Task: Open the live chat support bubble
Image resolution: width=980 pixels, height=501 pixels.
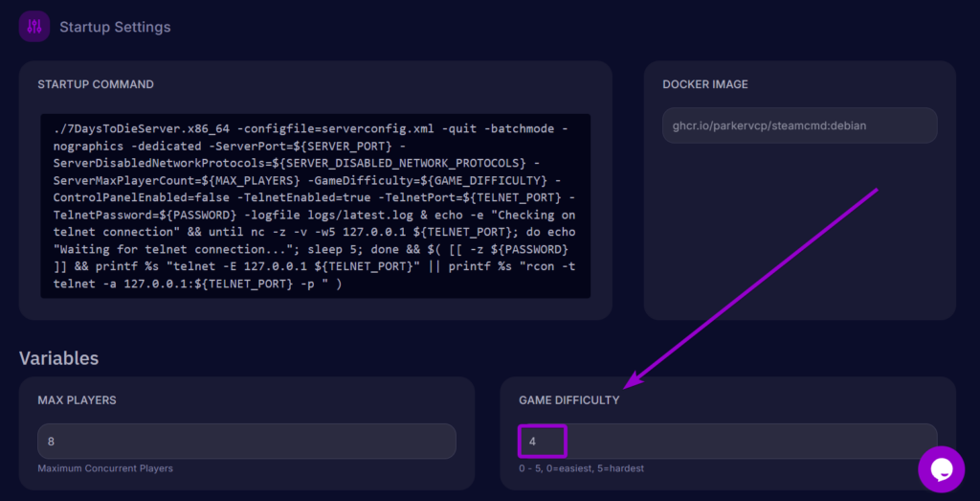Action: click(941, 468)
